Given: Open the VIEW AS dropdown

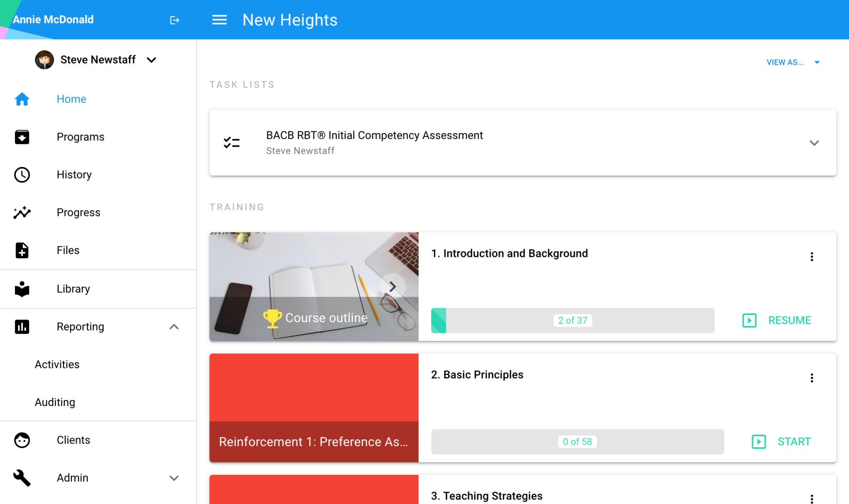Looking at the screenshot, I should pyautogui.click(x=793, y=62).
